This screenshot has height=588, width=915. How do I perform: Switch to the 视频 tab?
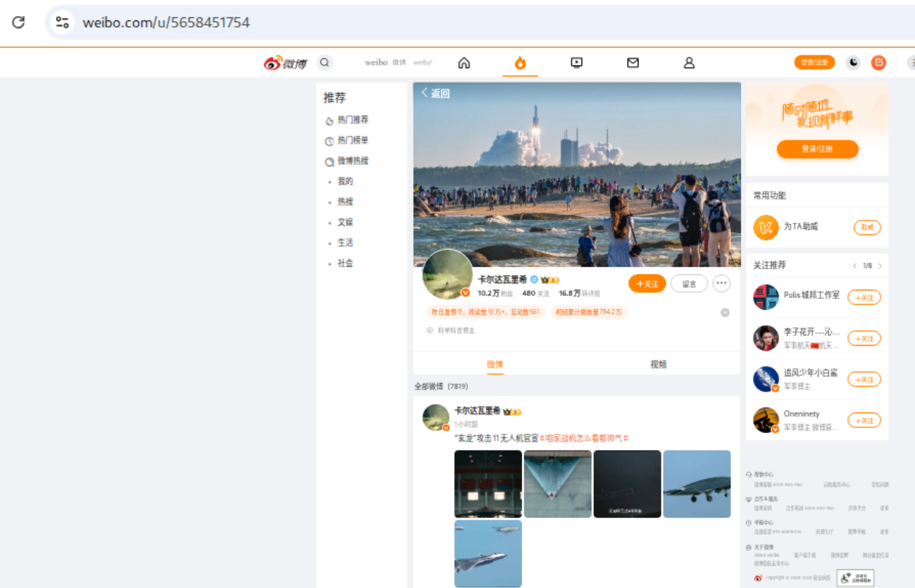pos(658,365)
